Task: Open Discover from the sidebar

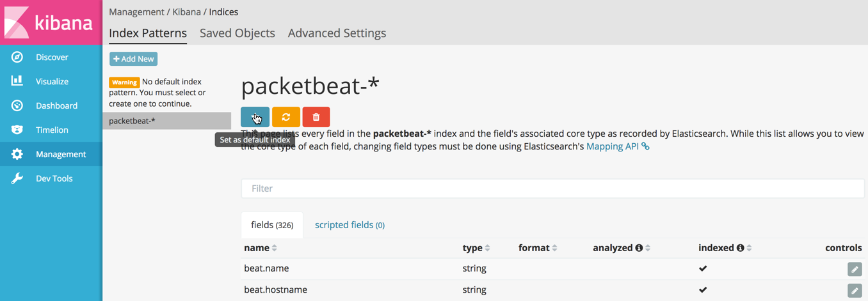Action: tap(51, 58)
